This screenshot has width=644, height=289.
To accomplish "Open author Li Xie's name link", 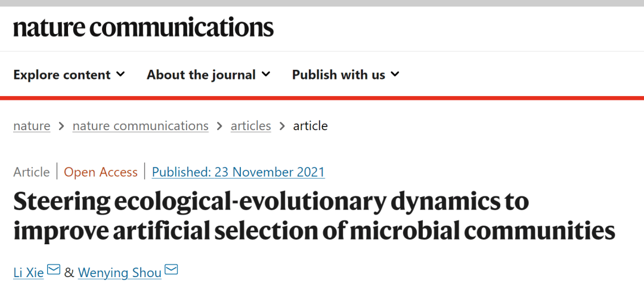I will coord(29,273).
